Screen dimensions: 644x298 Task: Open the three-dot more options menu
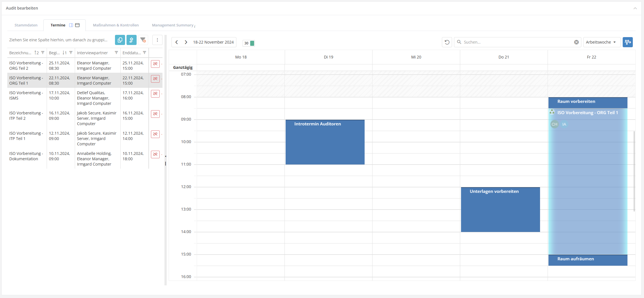click(157, 40)
